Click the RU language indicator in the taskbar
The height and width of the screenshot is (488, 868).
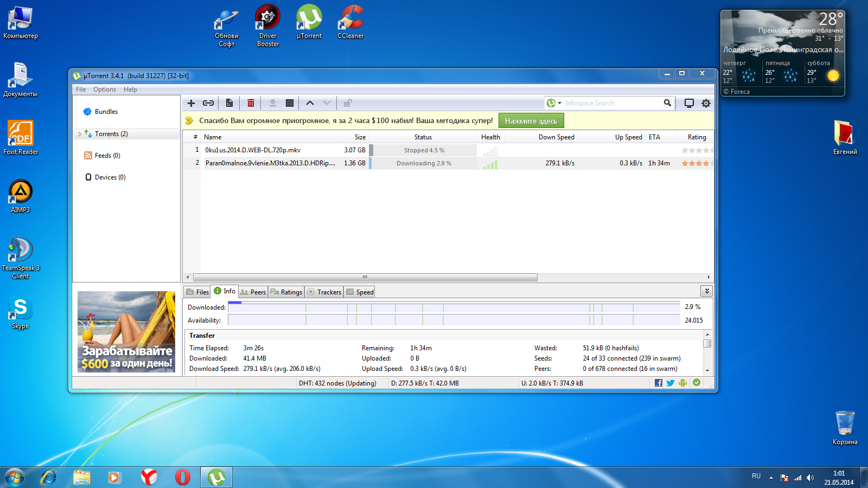click(x=756, y=476)
